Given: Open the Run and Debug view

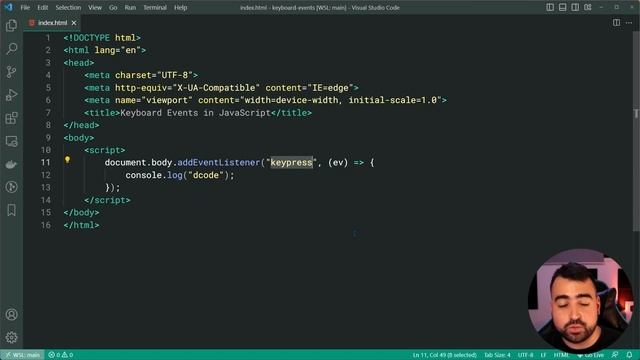Looking at the screenshot, I should pos(11,95).
